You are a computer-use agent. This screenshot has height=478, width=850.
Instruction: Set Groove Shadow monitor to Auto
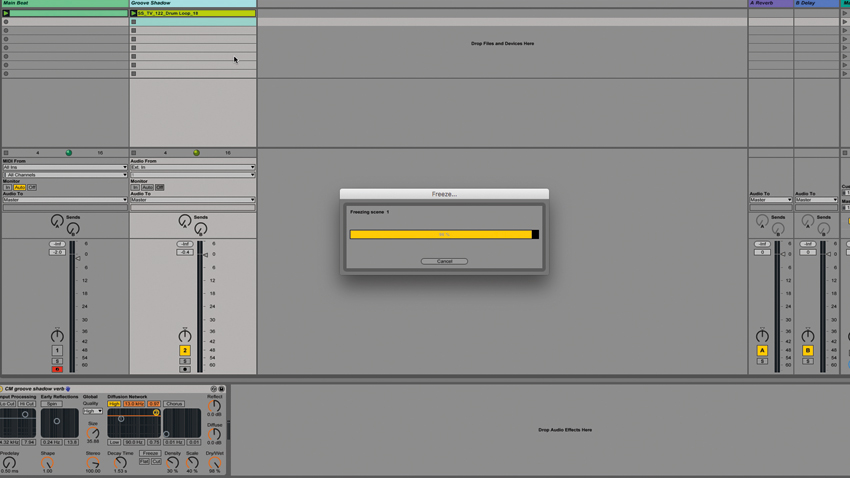coord(147,188)
